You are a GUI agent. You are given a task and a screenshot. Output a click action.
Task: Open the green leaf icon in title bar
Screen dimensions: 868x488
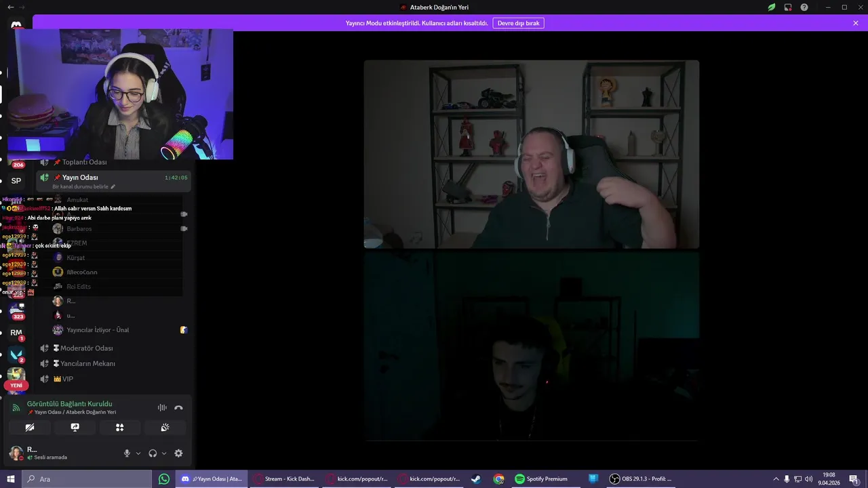click(772, 7)
